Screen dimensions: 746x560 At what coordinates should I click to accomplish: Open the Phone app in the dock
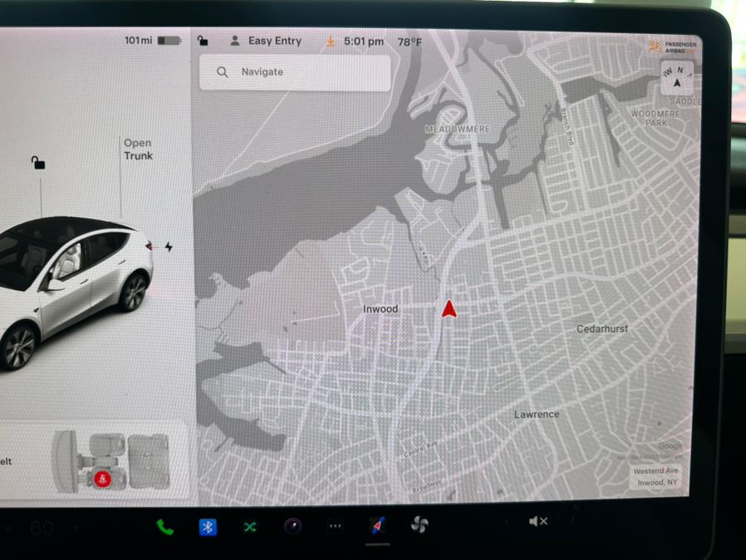pos(165,527)
